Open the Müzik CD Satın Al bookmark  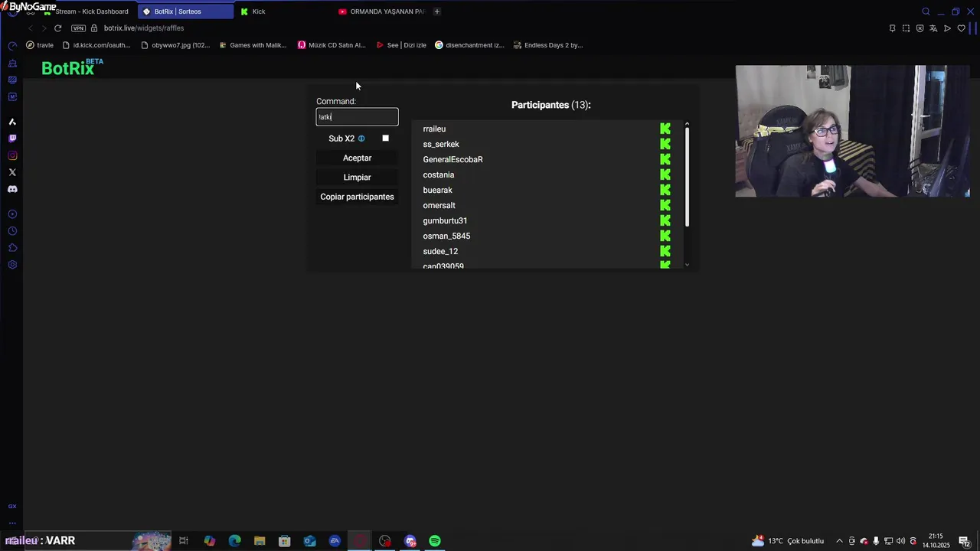[332, 45]
